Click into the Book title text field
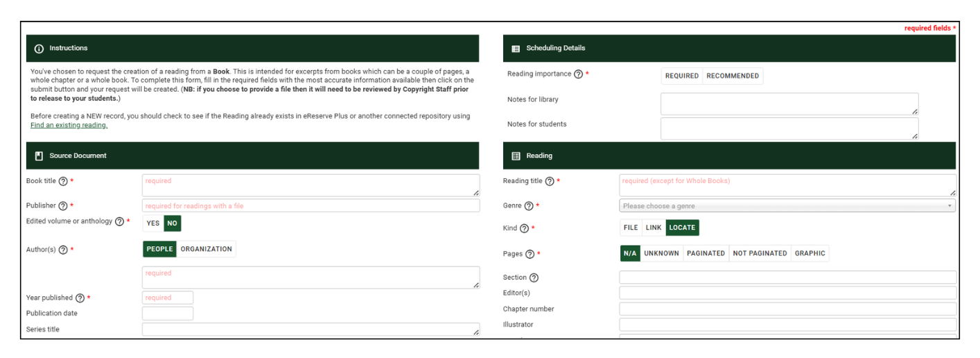 (310, 185)
